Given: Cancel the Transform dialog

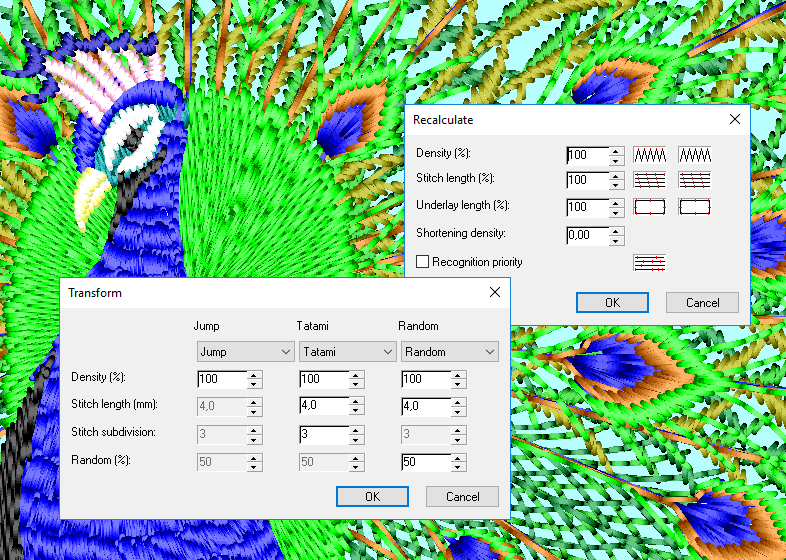Looking at the screenshot, I should pos(462,496).
